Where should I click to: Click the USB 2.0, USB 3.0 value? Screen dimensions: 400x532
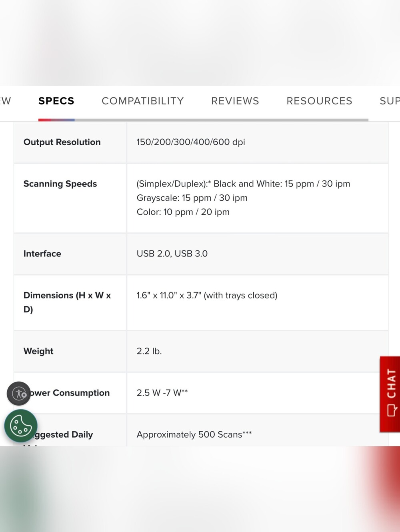pyautogui.click(x=172, y=254)
